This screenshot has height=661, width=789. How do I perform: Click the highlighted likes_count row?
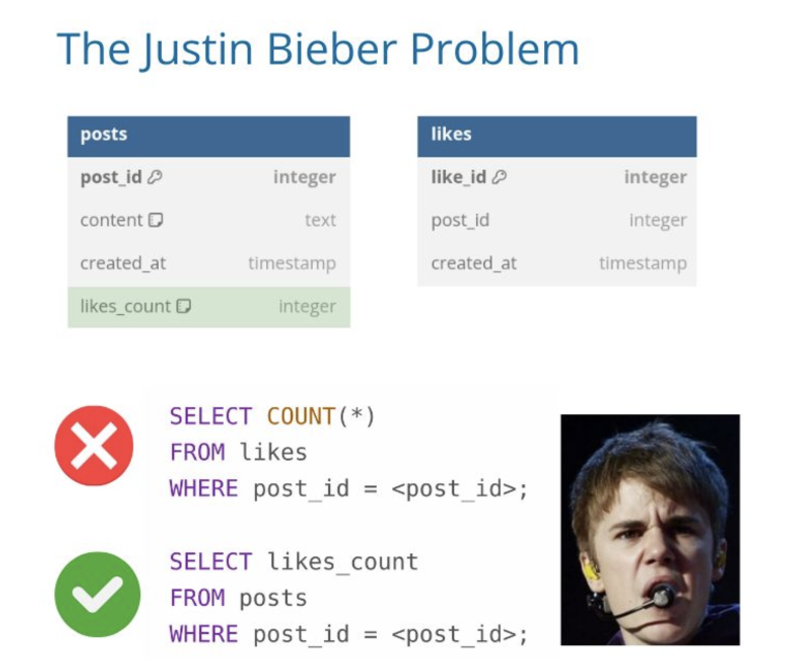pos(208,307)
